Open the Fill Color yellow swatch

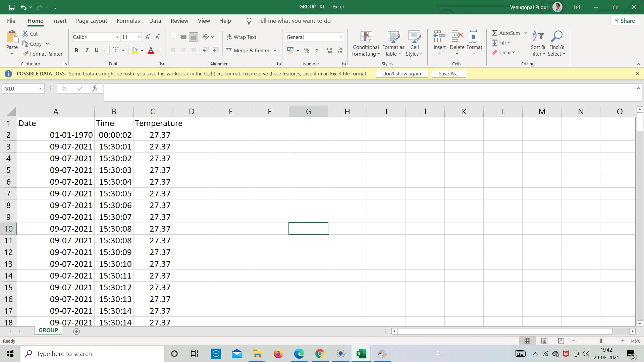tap(135, 50)
